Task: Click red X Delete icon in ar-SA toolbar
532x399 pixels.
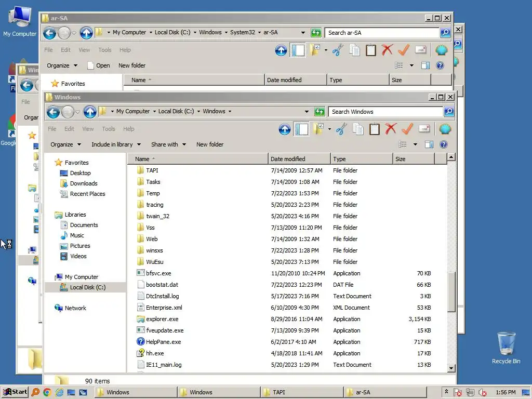Action: (387, 50)
